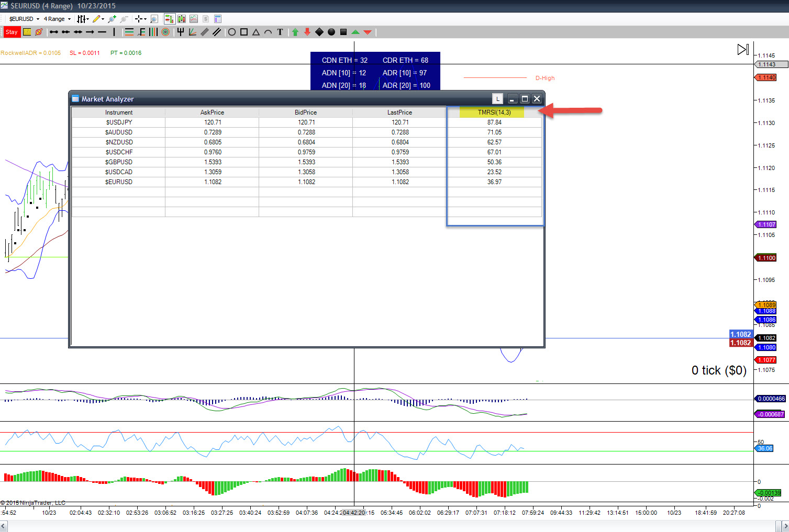The width and height of the screenshot is (789, 532).
Task: Click the zoom in magnifier icon
Action: (112, 19)
